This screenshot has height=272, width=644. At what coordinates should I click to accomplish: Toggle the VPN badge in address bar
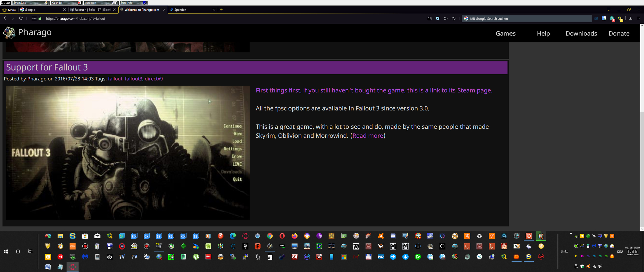pos(34,19)
